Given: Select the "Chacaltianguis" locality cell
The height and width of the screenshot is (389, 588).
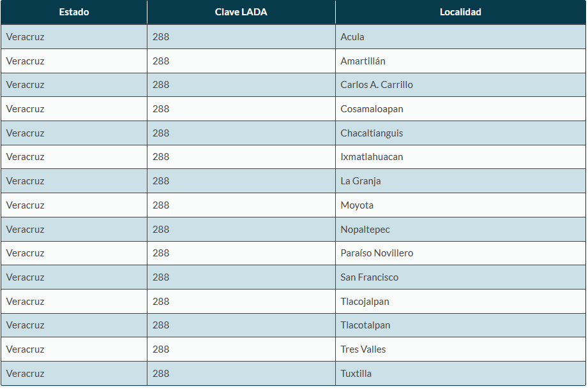Looking at the screenshot, I should tap(460, 133).
